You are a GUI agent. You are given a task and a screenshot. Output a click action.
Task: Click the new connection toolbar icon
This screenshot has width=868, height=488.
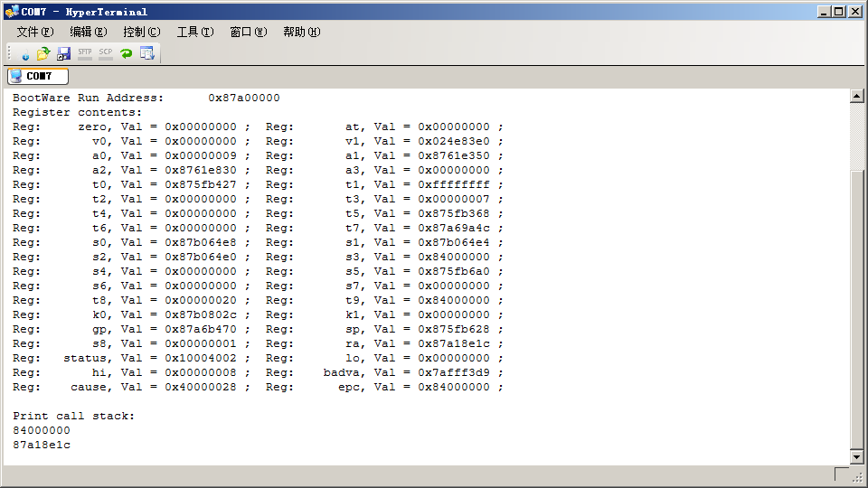(24, 53)
